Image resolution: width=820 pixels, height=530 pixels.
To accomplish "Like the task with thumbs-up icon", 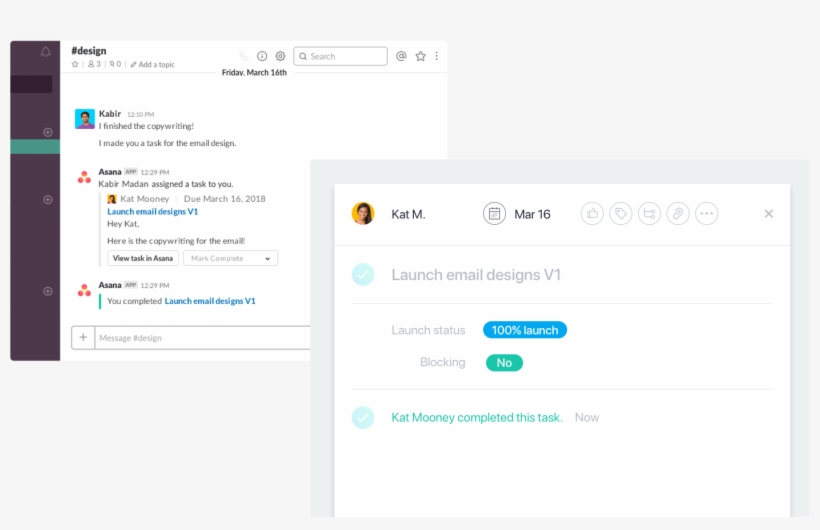I will 592,213.
